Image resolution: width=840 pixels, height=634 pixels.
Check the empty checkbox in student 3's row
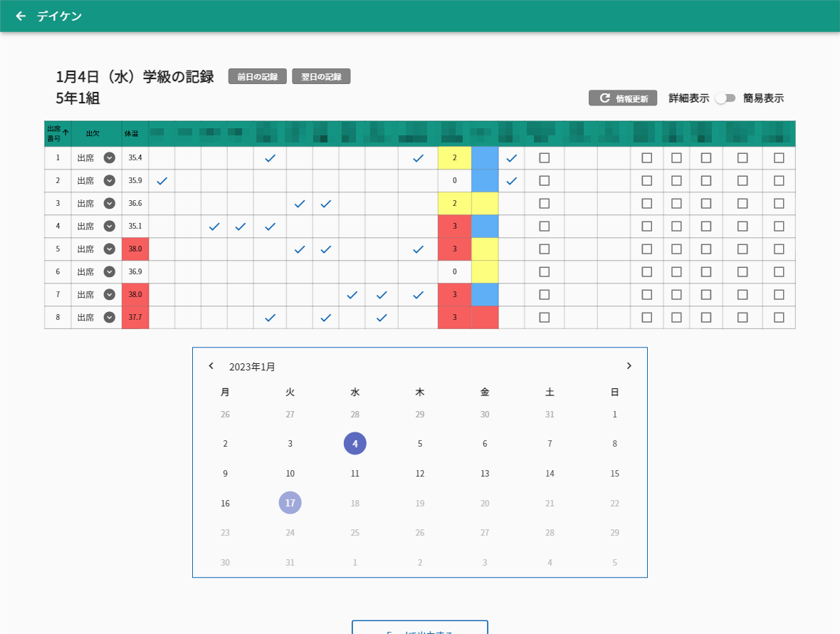(544, 203)
